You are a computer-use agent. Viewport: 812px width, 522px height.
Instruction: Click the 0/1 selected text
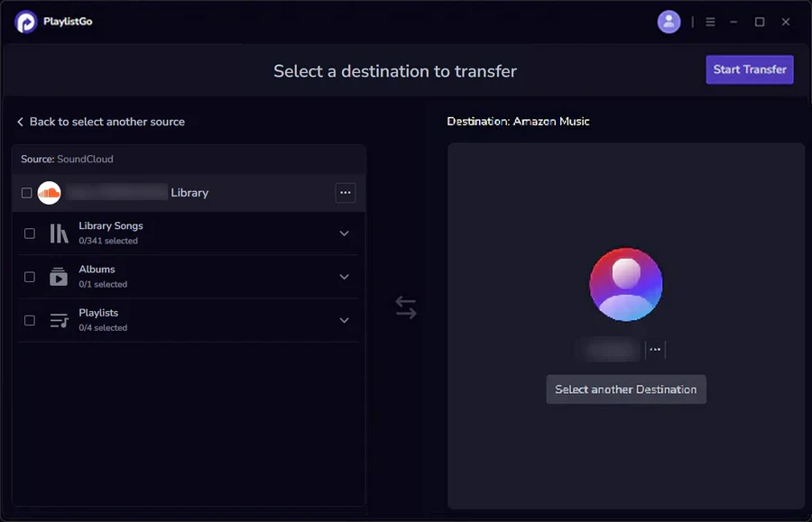click(103, 284)
